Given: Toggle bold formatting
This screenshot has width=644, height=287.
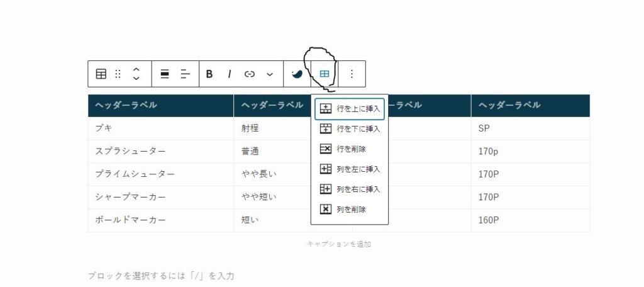Looking at the screenshot, I should (x=209, y=74).
